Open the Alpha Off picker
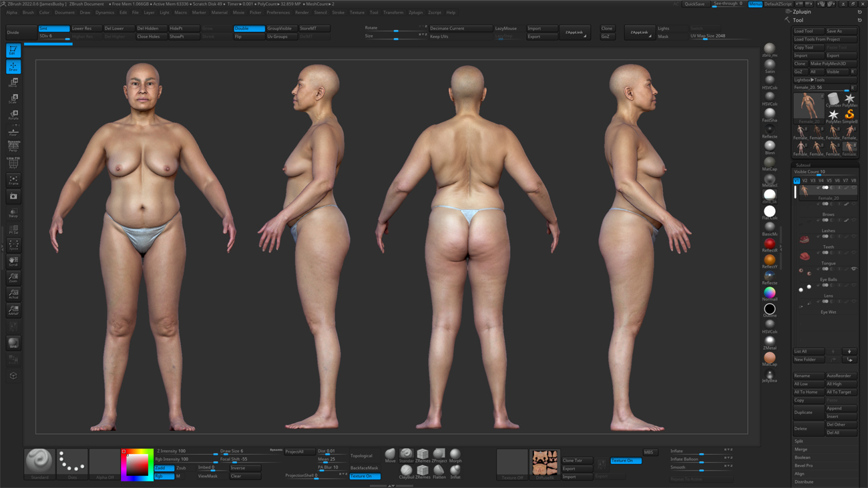 click(x=105, y=464)
